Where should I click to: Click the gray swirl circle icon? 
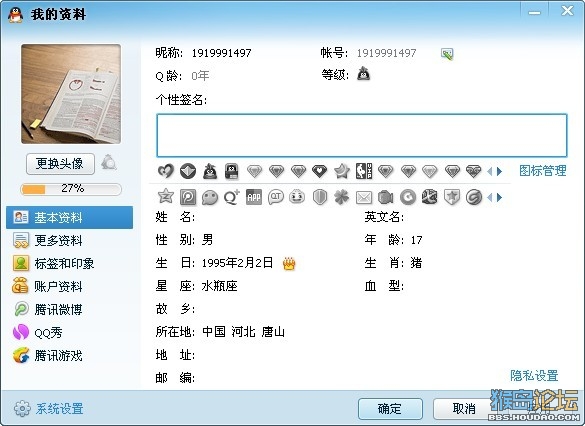tap(474, 197)
